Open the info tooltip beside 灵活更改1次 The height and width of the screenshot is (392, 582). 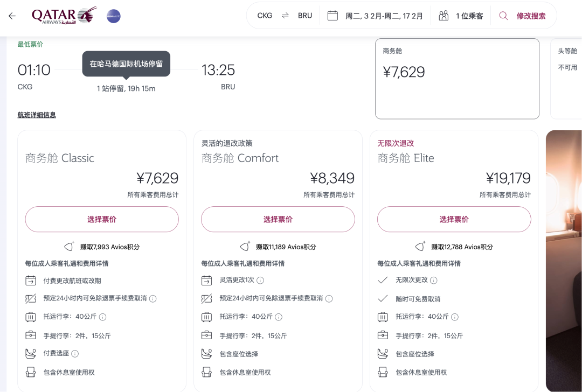259,280
